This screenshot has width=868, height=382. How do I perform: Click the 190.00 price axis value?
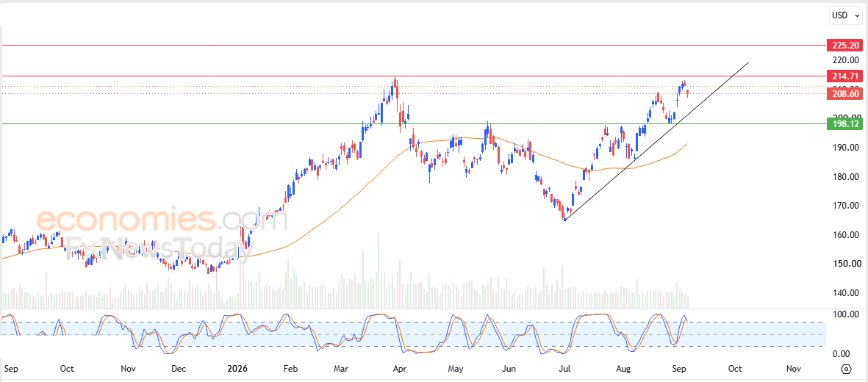[844, 147]
